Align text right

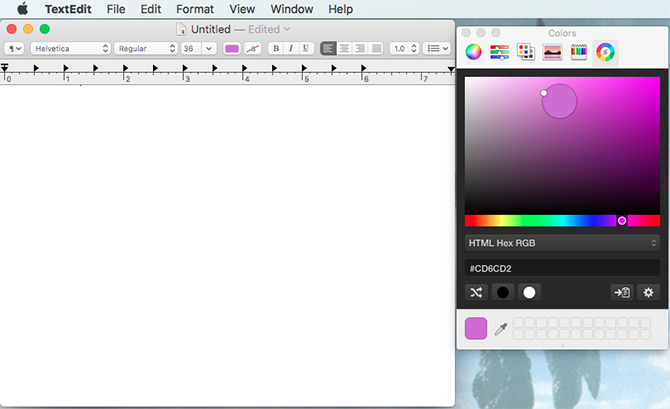tap(360, 48)
